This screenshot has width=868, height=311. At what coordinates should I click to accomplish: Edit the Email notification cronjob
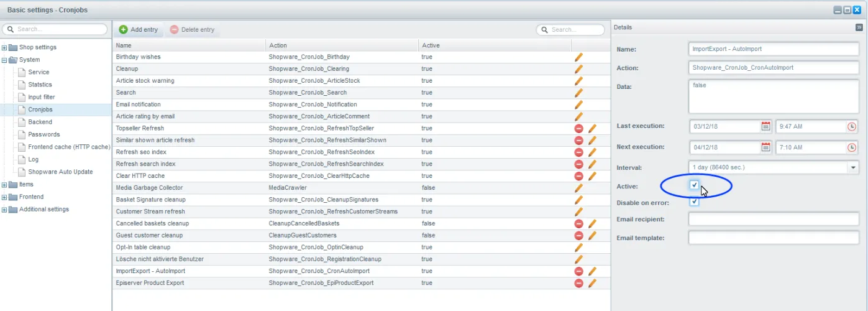pyautogui.click(x=578, y=104)
